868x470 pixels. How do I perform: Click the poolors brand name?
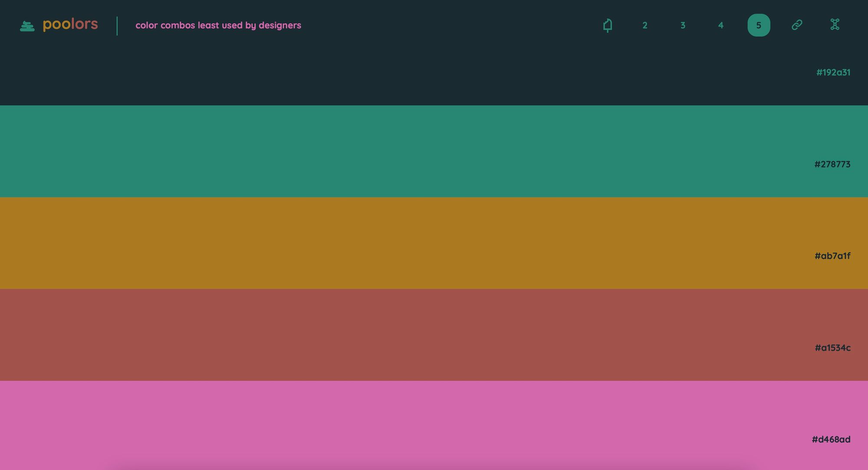tap(70, 24)
